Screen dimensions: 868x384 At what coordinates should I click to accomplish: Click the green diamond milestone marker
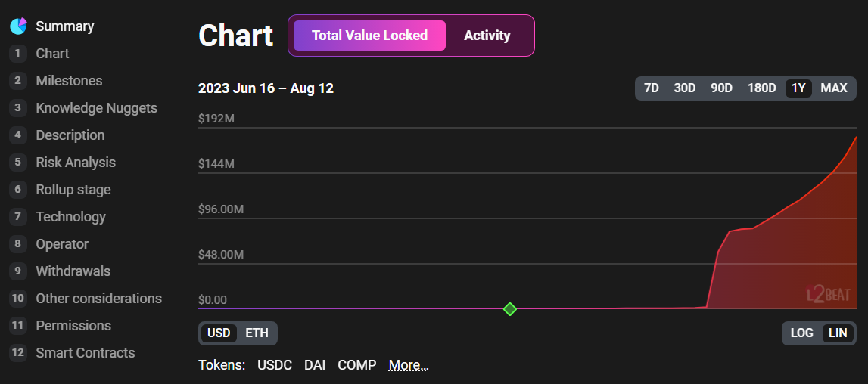[x=510, y=308]
